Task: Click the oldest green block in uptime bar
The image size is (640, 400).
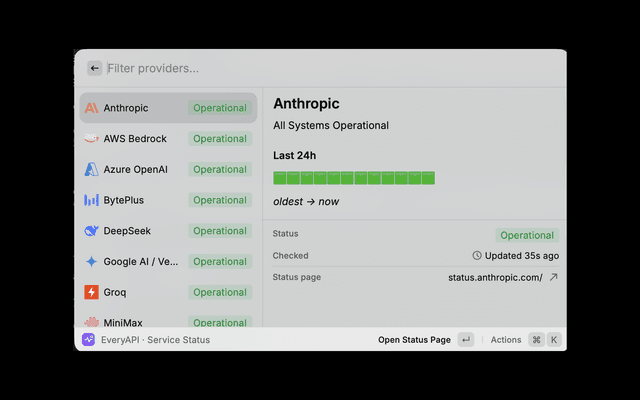Action: [280, 178]
